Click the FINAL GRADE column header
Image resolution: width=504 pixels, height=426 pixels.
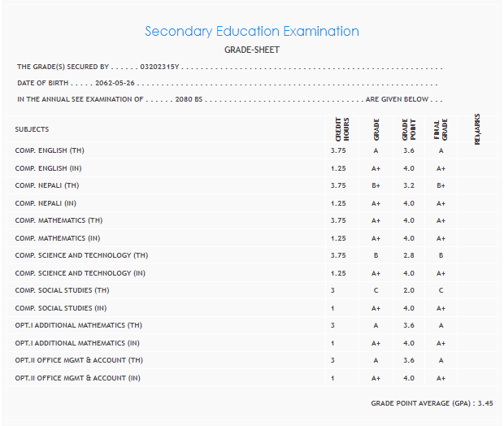[440, 129]
